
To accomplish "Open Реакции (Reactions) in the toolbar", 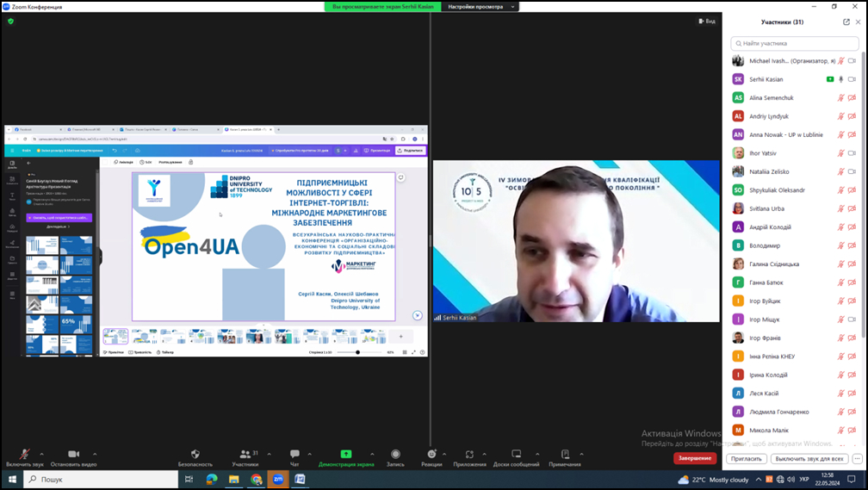I will point(431,454).
